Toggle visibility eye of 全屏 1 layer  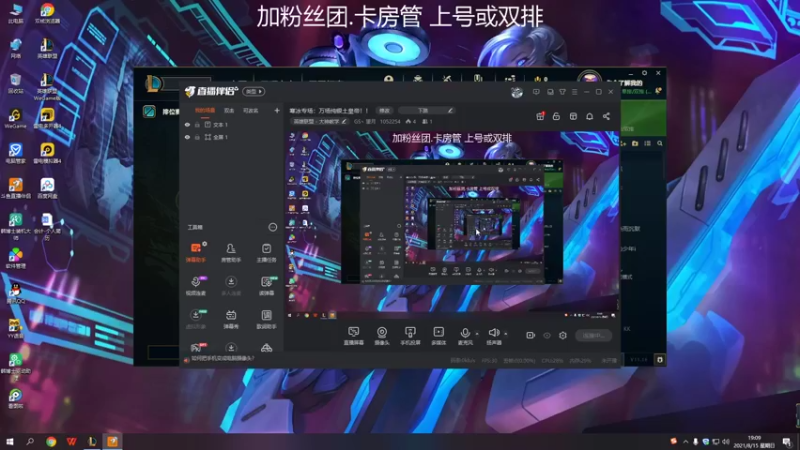(x=187, y=137)
